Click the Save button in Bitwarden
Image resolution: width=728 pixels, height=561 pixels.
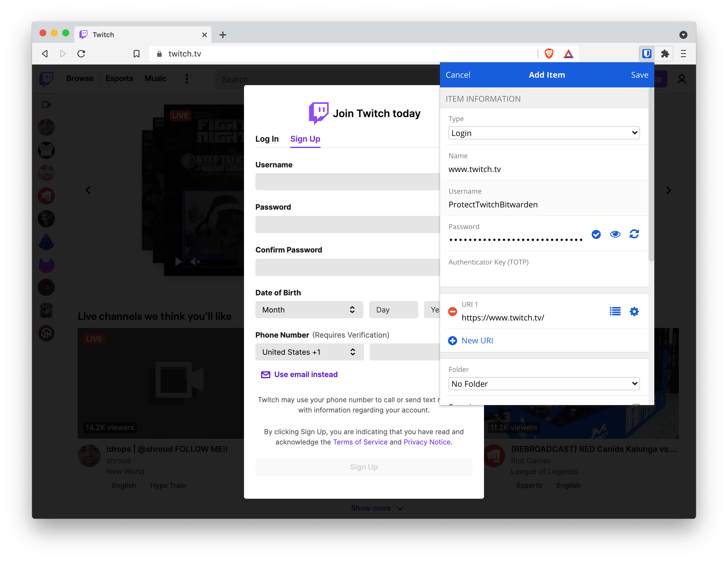(x=640, y=74)
